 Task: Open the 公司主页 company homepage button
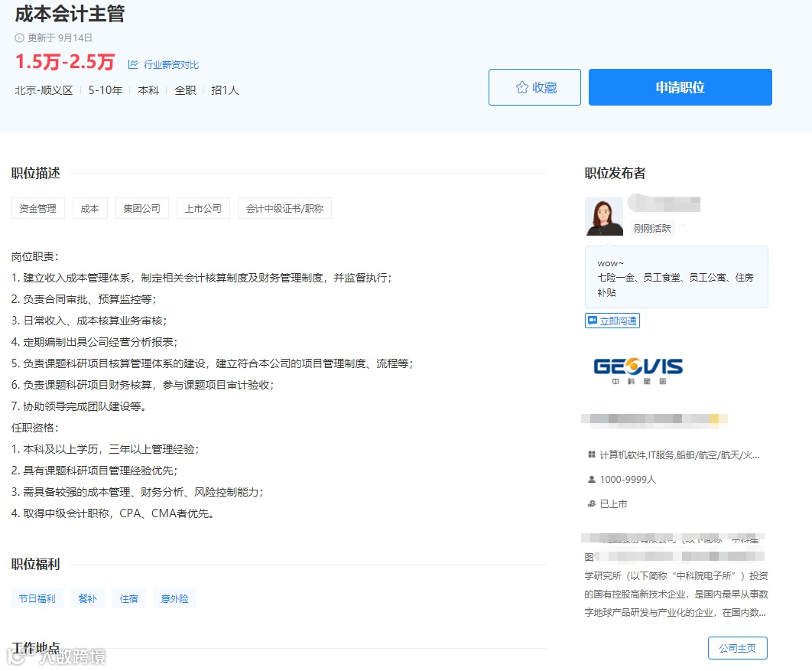737,648
